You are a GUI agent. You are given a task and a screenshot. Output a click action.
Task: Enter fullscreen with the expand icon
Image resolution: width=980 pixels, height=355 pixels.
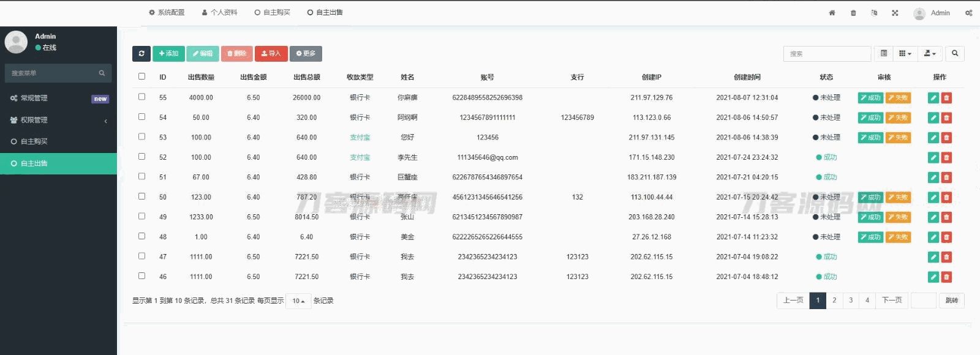coord(895,13)
